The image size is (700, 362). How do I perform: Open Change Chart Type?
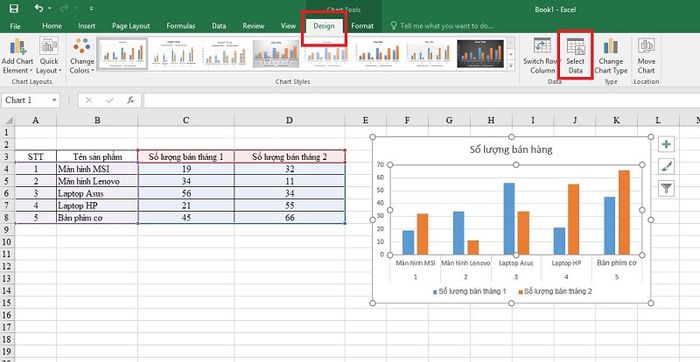[610, 46]
